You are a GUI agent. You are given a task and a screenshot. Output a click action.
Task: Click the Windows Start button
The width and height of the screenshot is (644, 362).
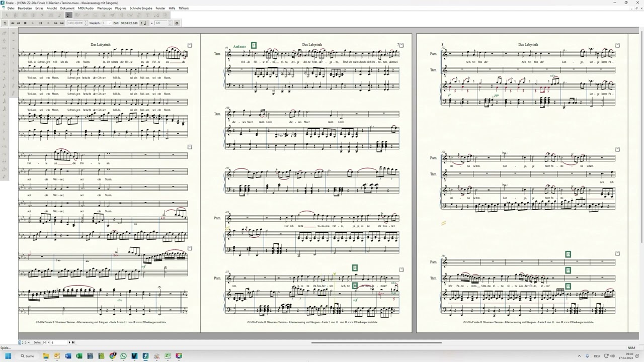tap(8, 356)
